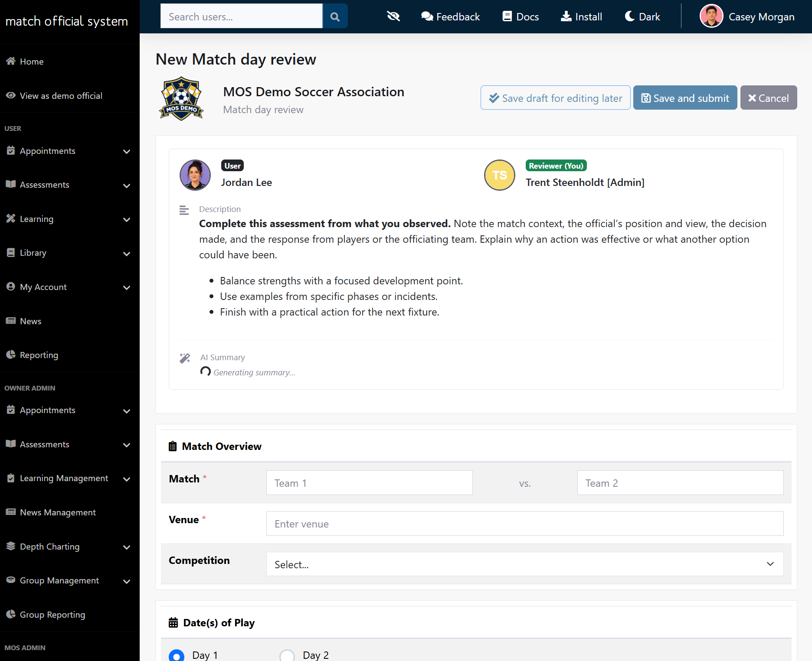Open the Reporting pie chart icon

coord(11,355)
